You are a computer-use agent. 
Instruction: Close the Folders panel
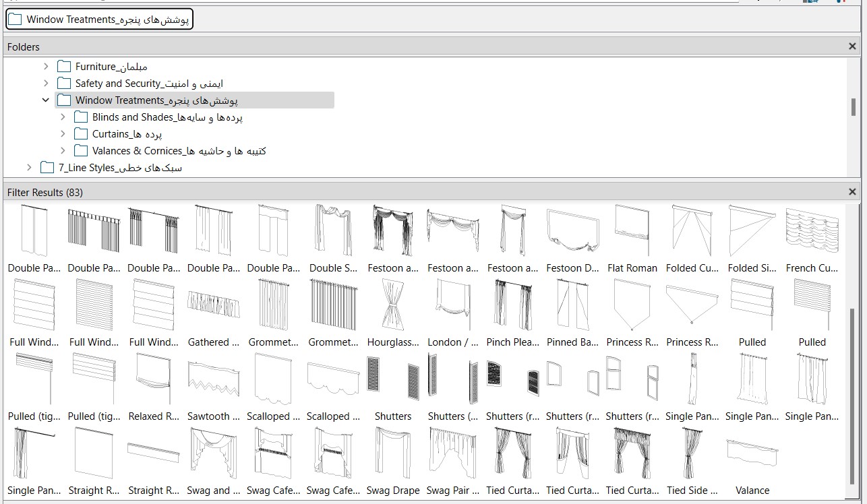[x=852, y=46]
